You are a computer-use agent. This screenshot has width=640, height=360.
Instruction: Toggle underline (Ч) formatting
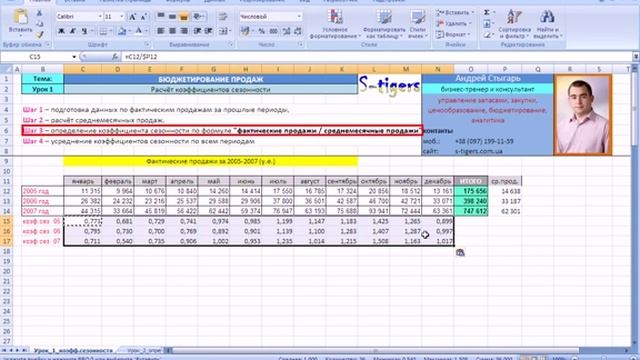(x=84, y=31)
